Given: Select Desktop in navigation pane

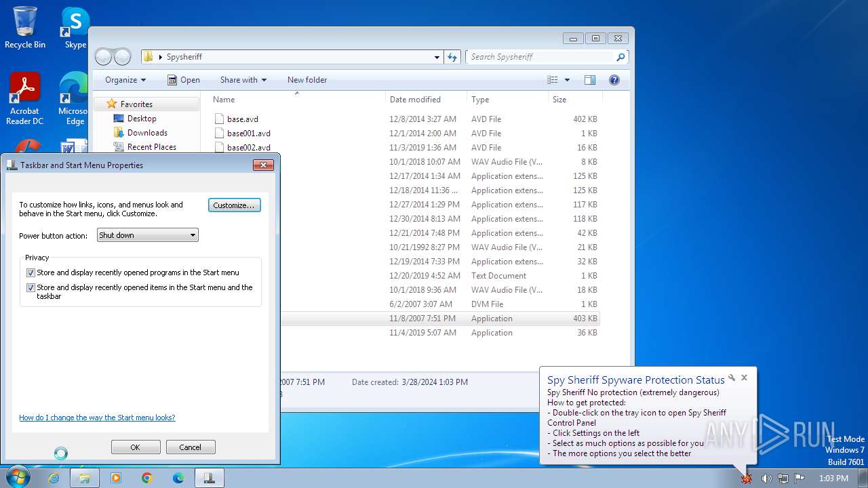Looking at the screenshot, I should (141, 119).
